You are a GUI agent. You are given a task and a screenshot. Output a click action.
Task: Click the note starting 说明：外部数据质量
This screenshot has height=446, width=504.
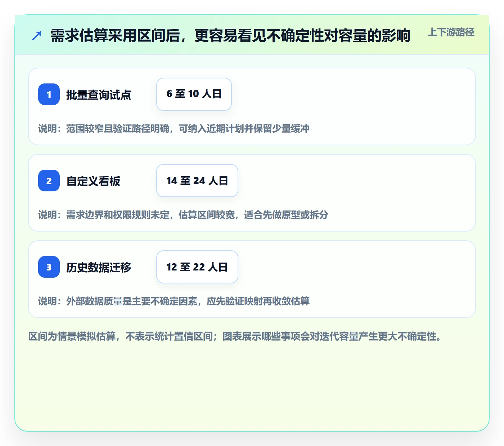pos(174,301)
